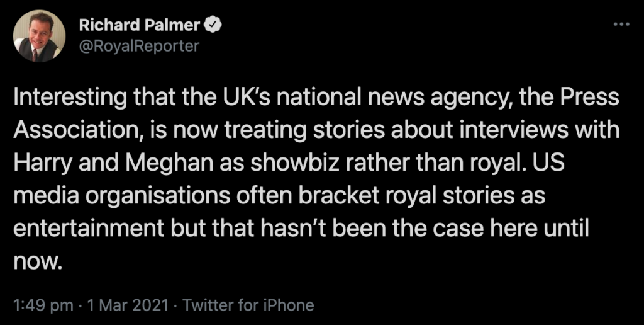Click the phrase media organisations
Viewport: 644px width, 325px height.
121,197
